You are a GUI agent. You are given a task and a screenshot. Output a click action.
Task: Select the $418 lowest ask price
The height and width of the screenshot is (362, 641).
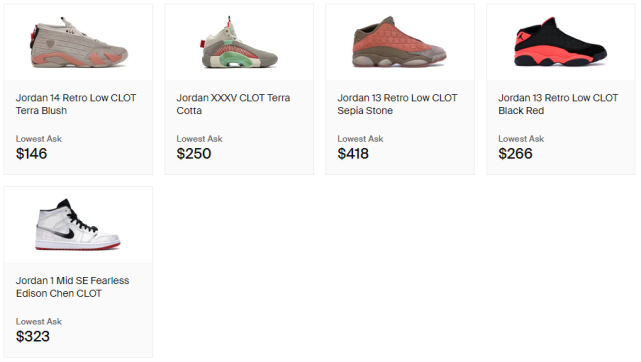(x=353, y=154)
